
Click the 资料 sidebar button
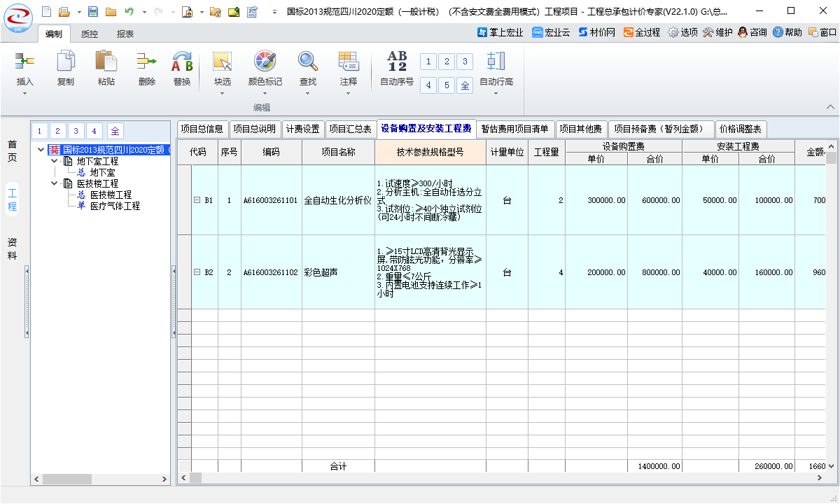tap(12, 248)
